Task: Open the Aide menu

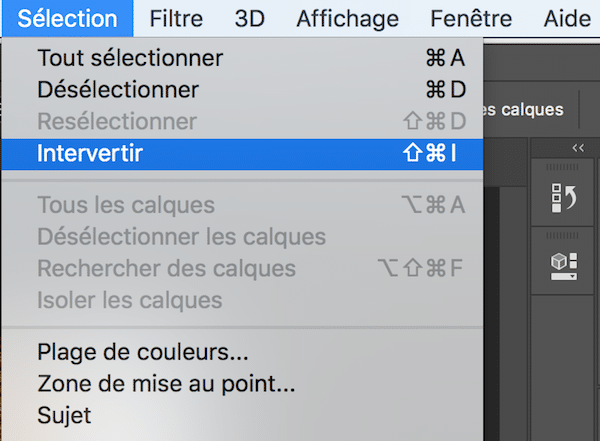Action: click(x=567, y=18)
